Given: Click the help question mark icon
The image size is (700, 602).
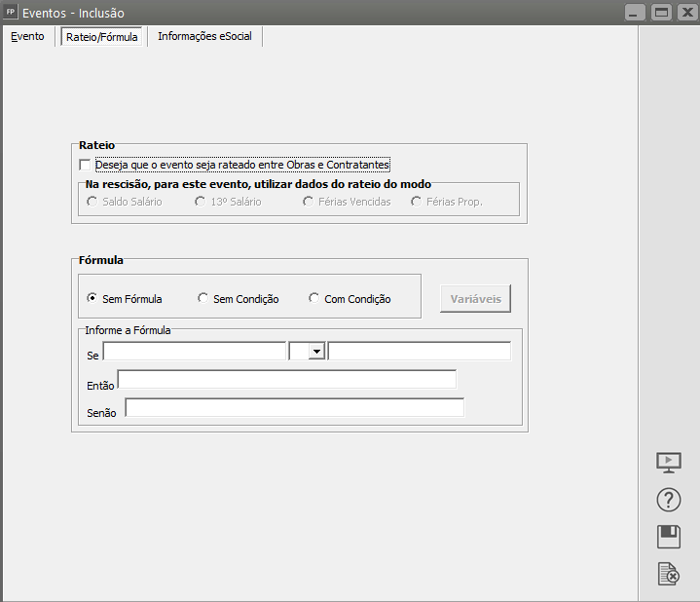Looking at the screenshot, I should [669, 500].
